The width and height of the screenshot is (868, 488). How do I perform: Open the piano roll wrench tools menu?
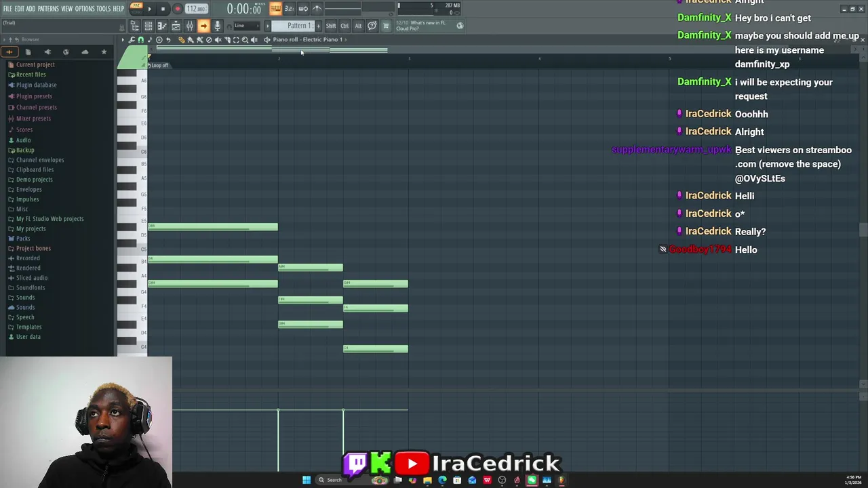[x=132, y=39]
